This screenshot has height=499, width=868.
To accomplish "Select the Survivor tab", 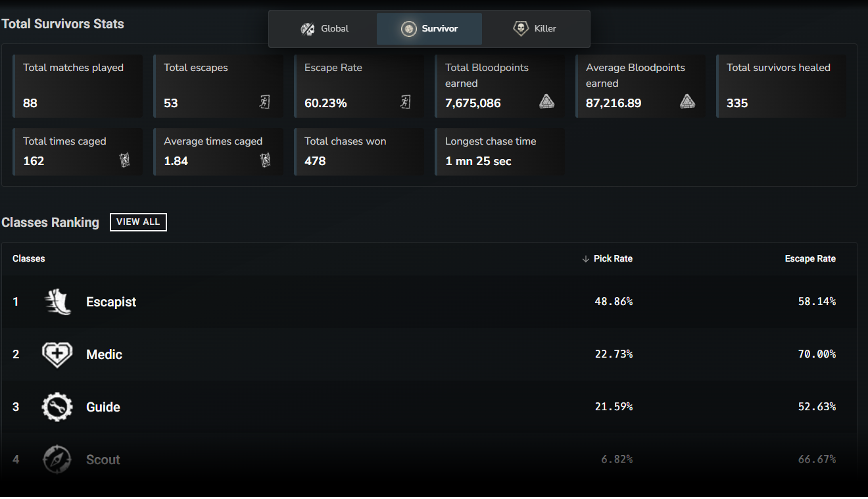I will click(429, 29).
